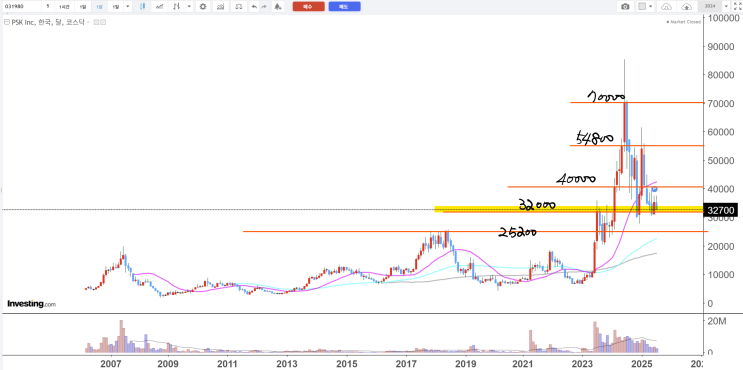Click the bar statistics chart icon

tap(220, 7)
